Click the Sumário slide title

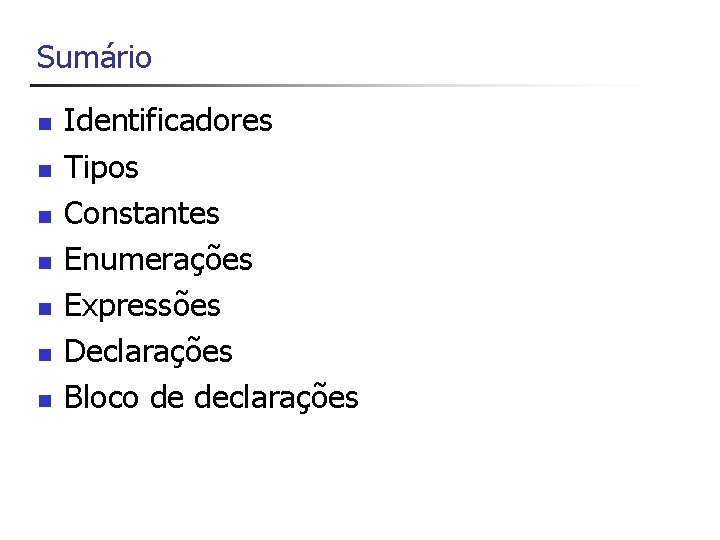94,57
